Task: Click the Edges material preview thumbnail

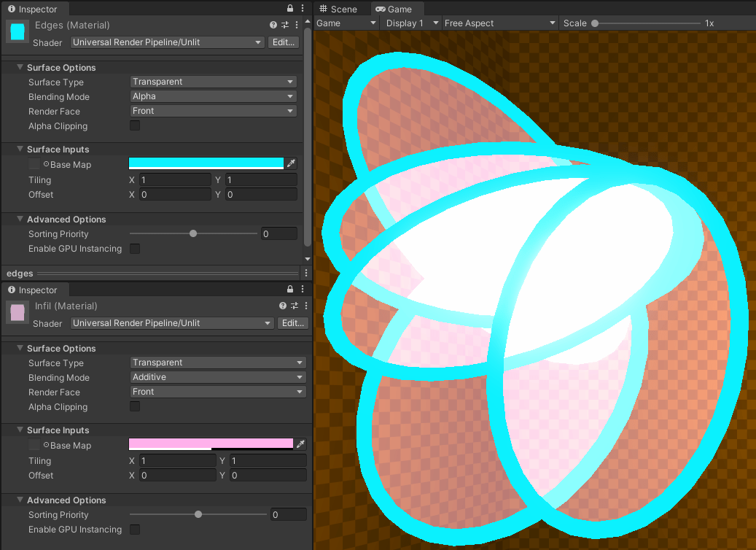Action: tap(17, 32)
